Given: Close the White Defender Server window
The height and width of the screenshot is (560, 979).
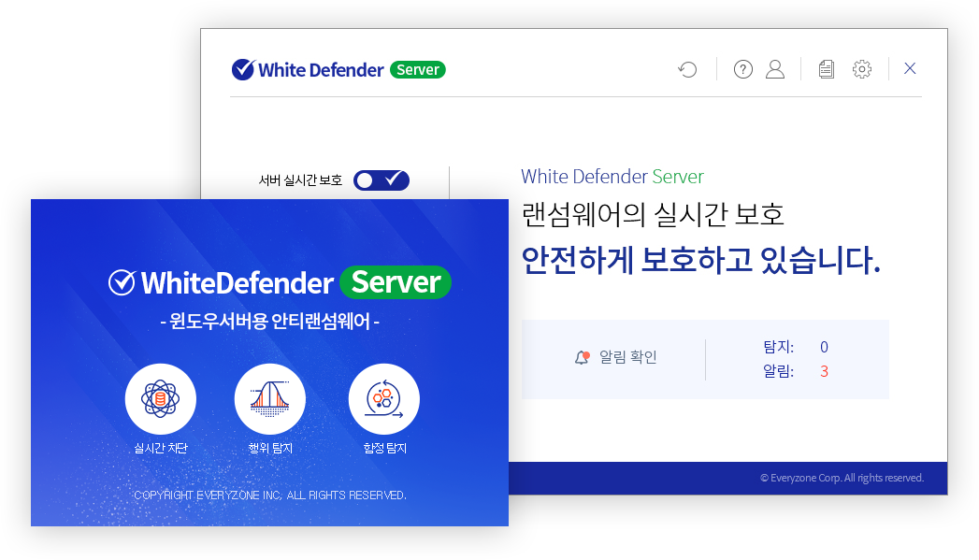Looking at the screenshot, I should click(x=910, y=68).
